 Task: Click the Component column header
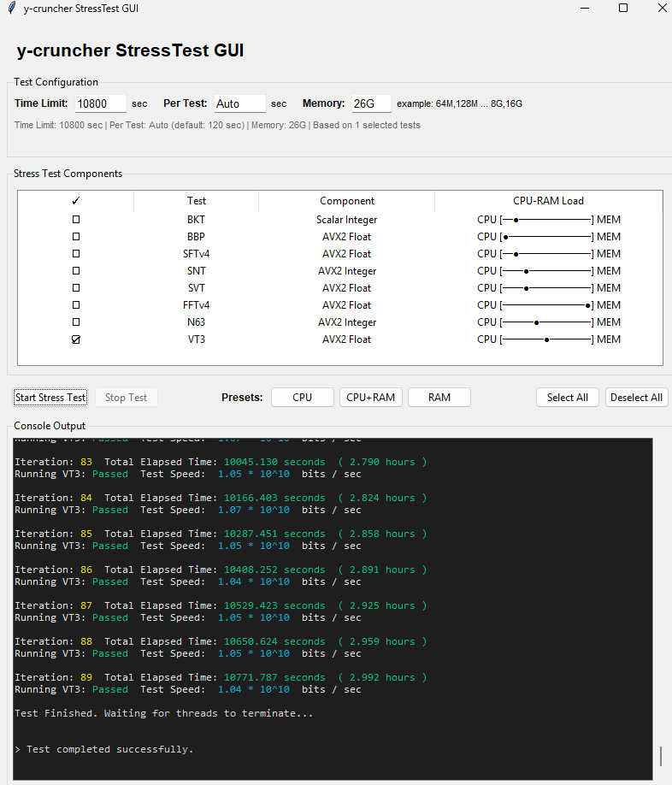347,201
